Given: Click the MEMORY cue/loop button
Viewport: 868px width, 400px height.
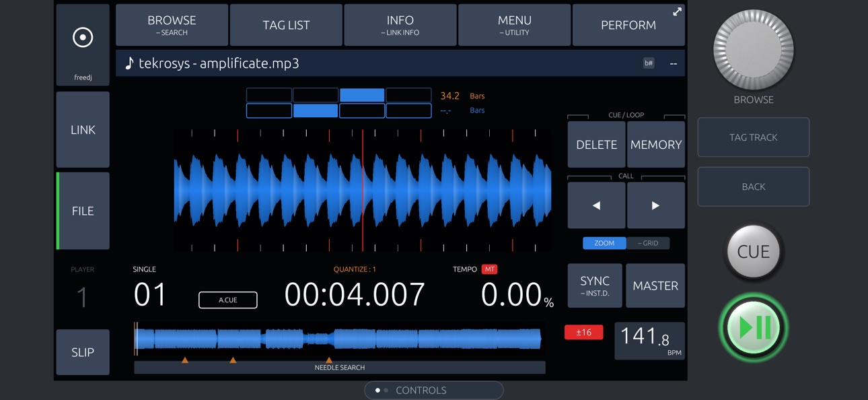Looking at the screenshot, I should tap(656, 144).
